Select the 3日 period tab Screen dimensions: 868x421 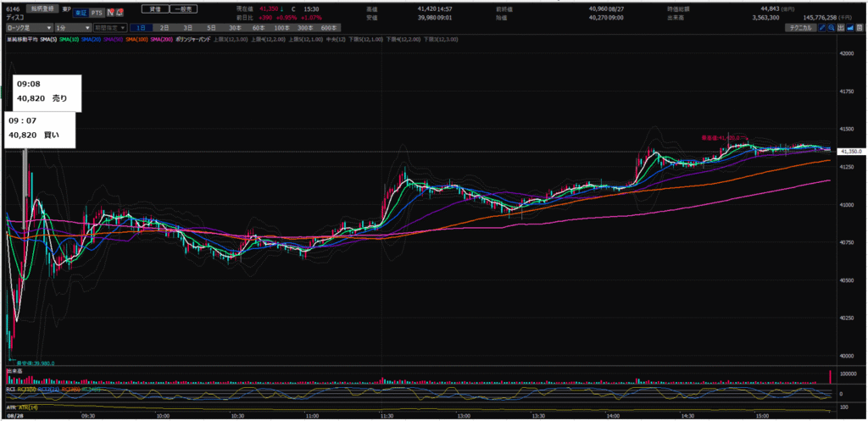coord(188,27)
